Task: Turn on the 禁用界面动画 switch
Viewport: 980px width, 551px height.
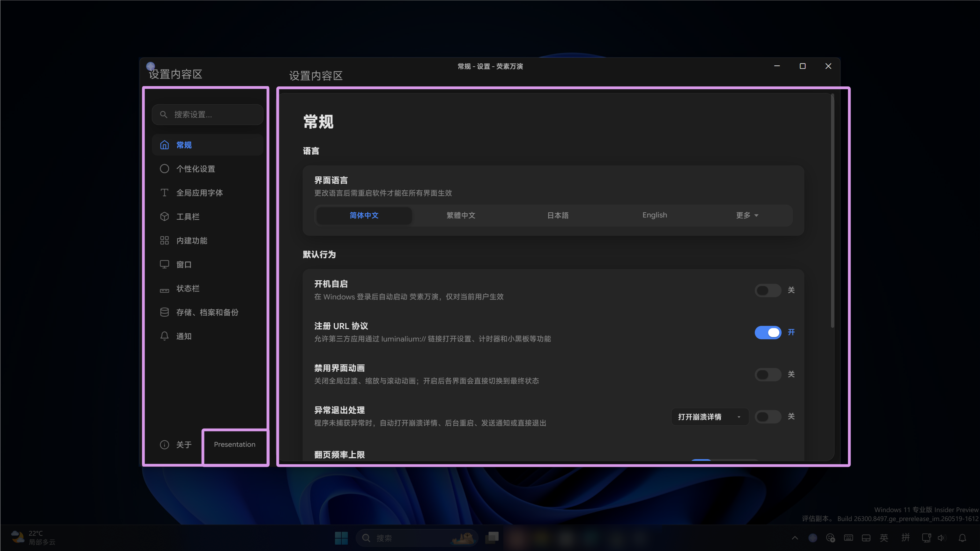Action: point(768,375)
